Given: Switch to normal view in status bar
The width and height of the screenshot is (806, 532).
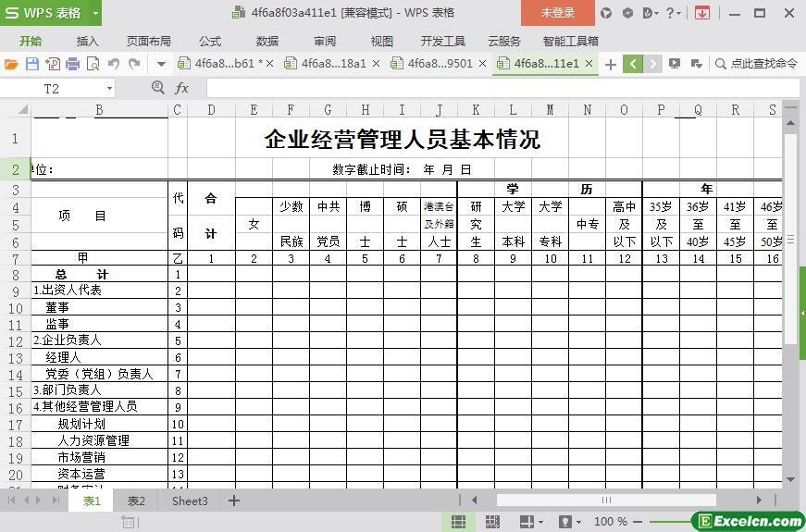Looking at the screenshot, I should (458, 521).
